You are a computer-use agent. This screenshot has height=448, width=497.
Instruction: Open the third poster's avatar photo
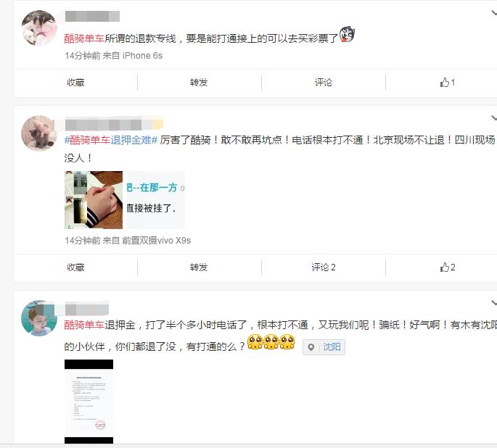coord(39,318)
